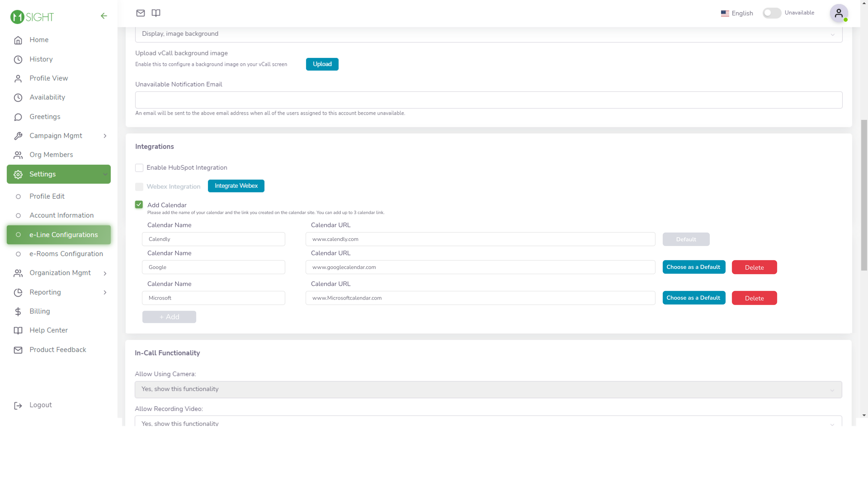Open the mail envelope icon in header
The image size is (868, 495).
point(140,13)
